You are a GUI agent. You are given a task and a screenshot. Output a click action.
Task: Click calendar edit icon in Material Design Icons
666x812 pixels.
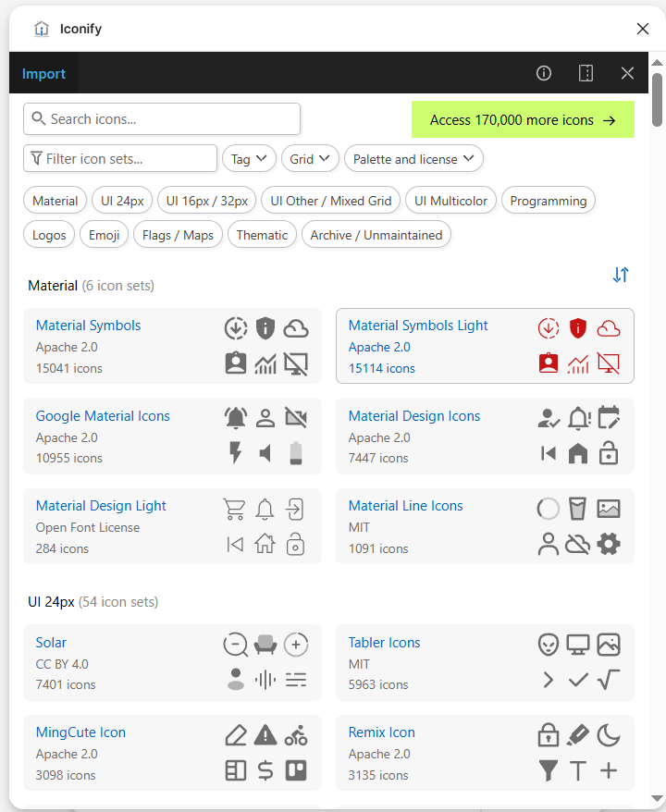point(609,417)
